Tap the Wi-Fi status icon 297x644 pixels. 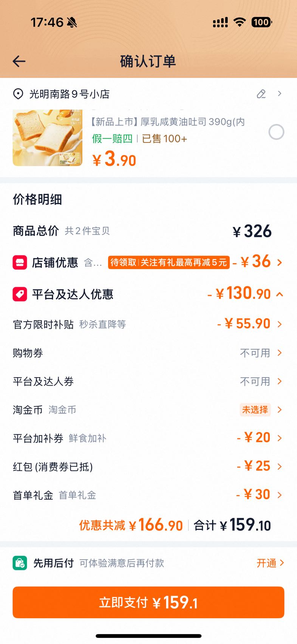coord(239,22)
